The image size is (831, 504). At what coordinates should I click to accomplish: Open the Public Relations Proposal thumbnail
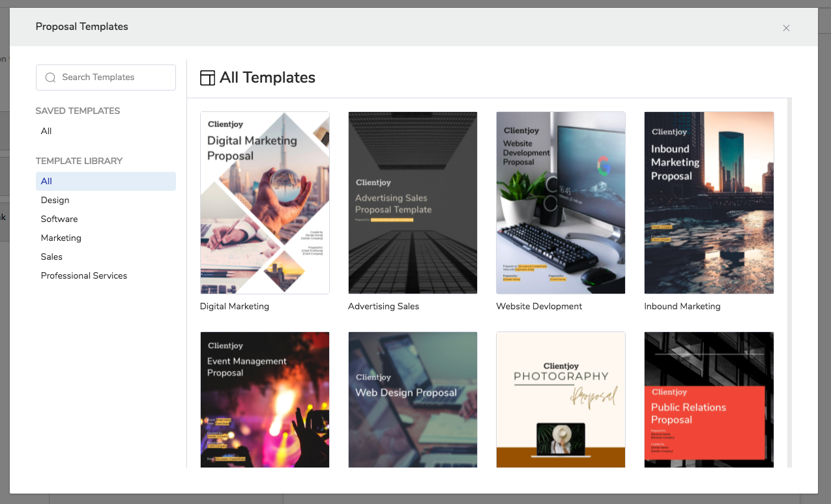pos(709,399)
